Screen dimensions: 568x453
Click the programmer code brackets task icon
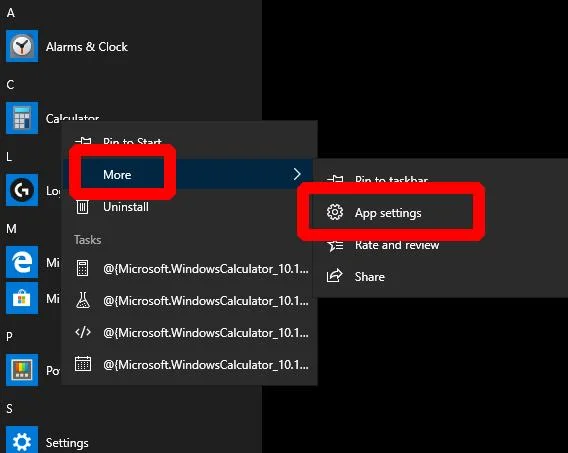pyautogui.click(x=83, y=332)
